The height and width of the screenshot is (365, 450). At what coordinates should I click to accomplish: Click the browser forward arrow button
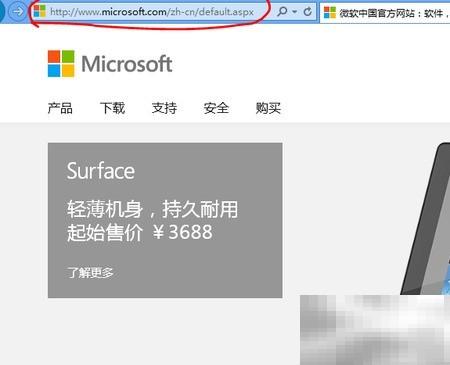17,11
